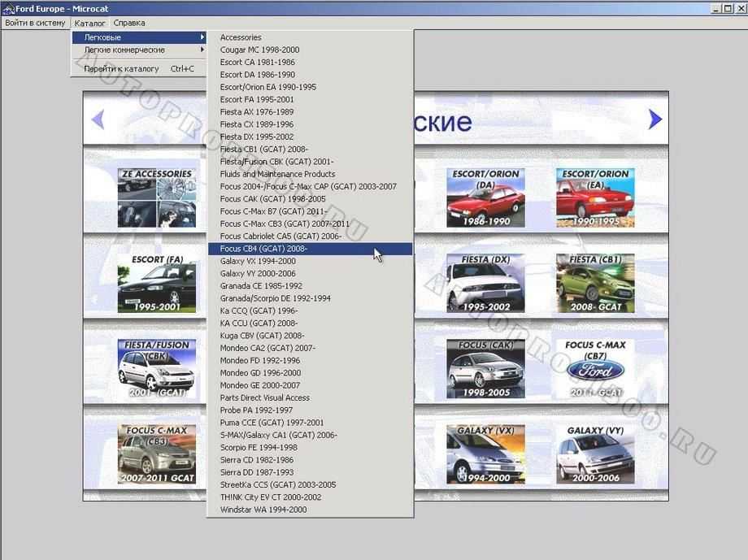The image size is (748, 560).
Task: Open Escort/Orion (DA) 1986-1990 thumbnail
Action: pos(485,198)
